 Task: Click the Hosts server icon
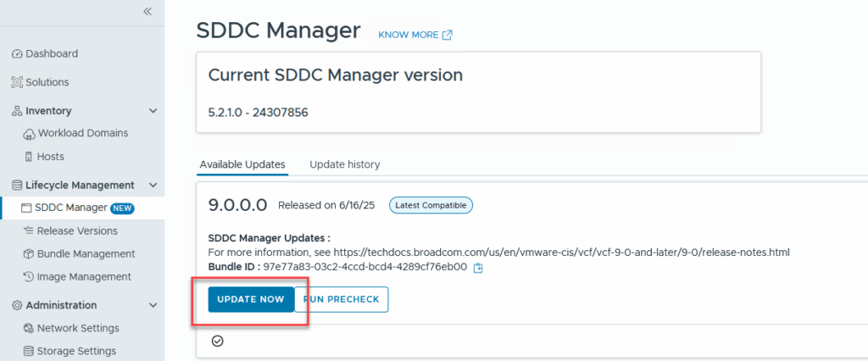(x=30, y=157)
